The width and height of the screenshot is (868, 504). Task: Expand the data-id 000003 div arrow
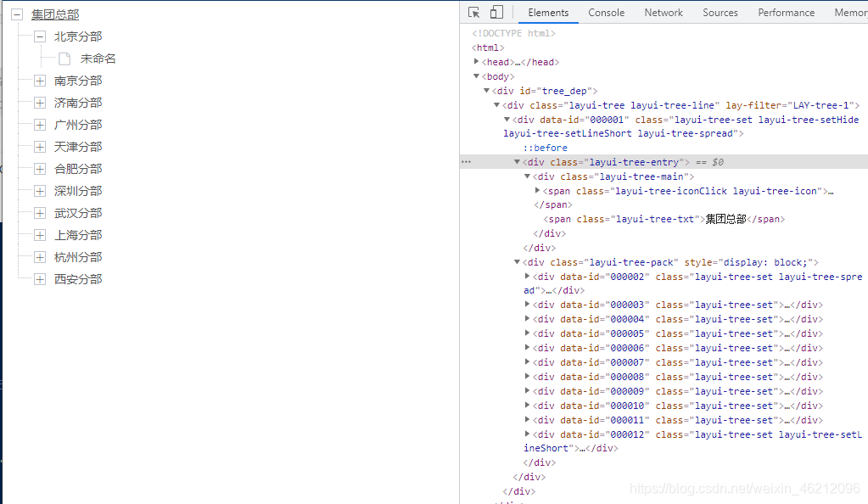(x=527, y=304)
